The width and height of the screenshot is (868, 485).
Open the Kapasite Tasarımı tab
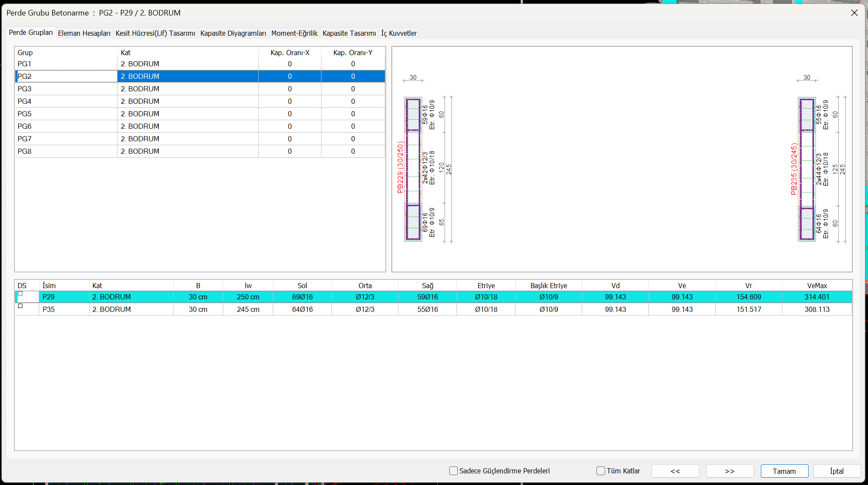coord(349,33)
